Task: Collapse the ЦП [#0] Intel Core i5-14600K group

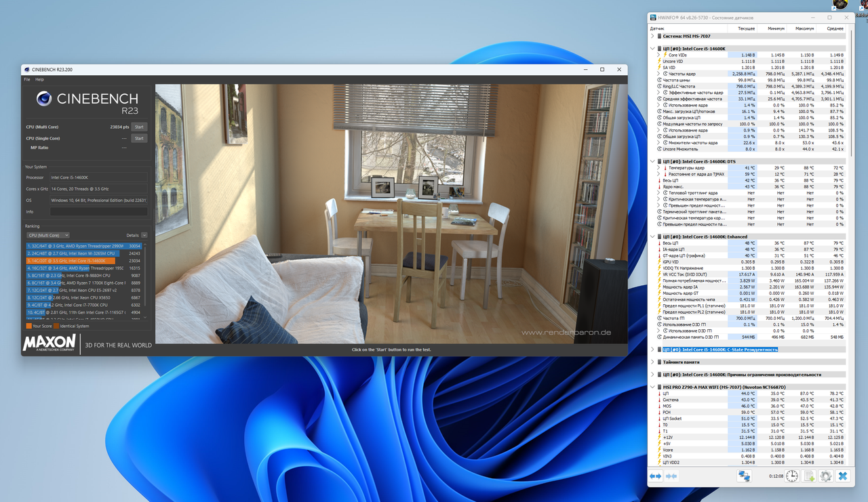Action: point(652,49)
